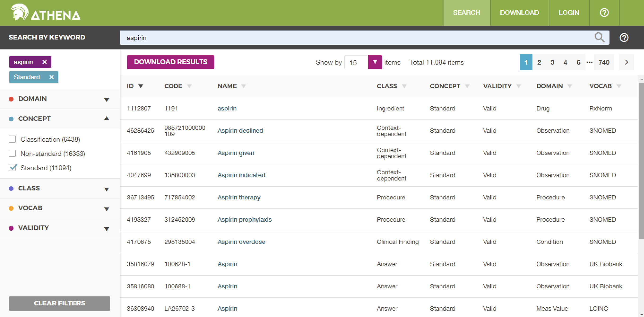Open the VOCAB column filter icon

[x=619, y=86]
